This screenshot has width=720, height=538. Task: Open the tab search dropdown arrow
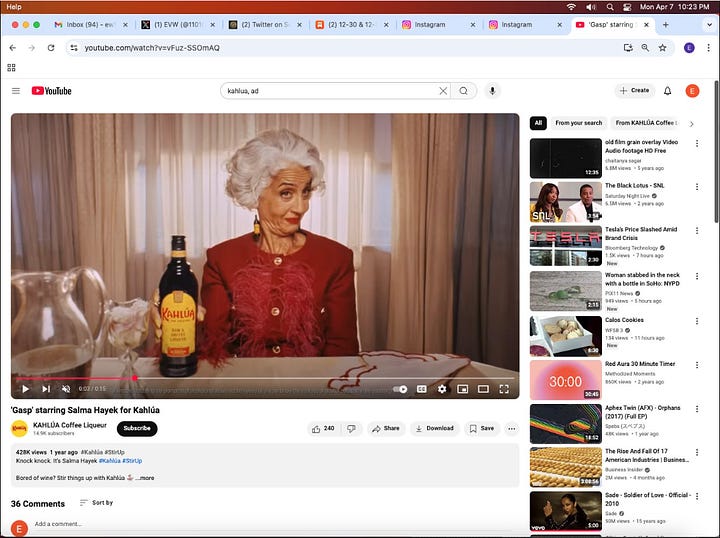click(x=709, y=25)
